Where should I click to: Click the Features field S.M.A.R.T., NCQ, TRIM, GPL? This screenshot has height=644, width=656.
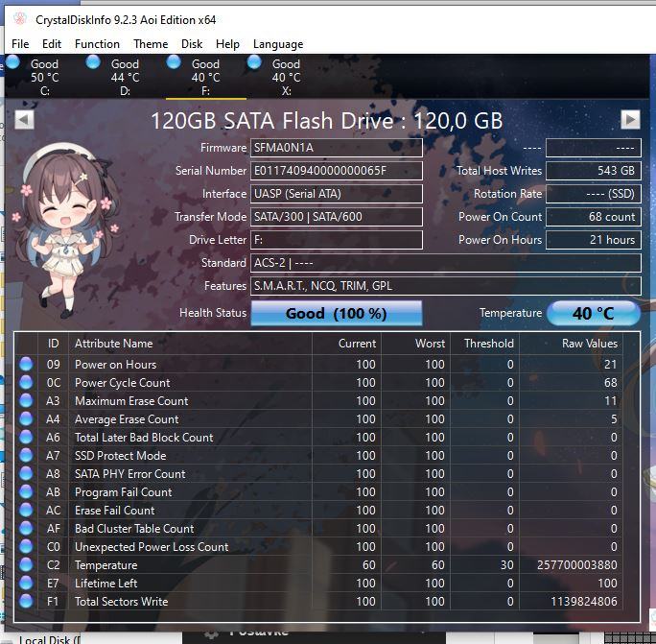(x=446, y=286)
